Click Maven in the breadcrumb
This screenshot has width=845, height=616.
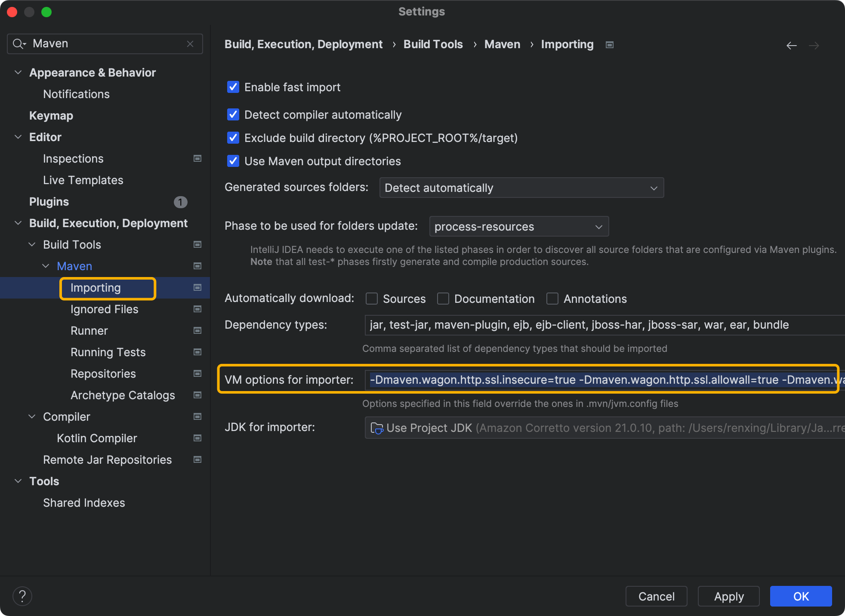(x=503, y=44)
